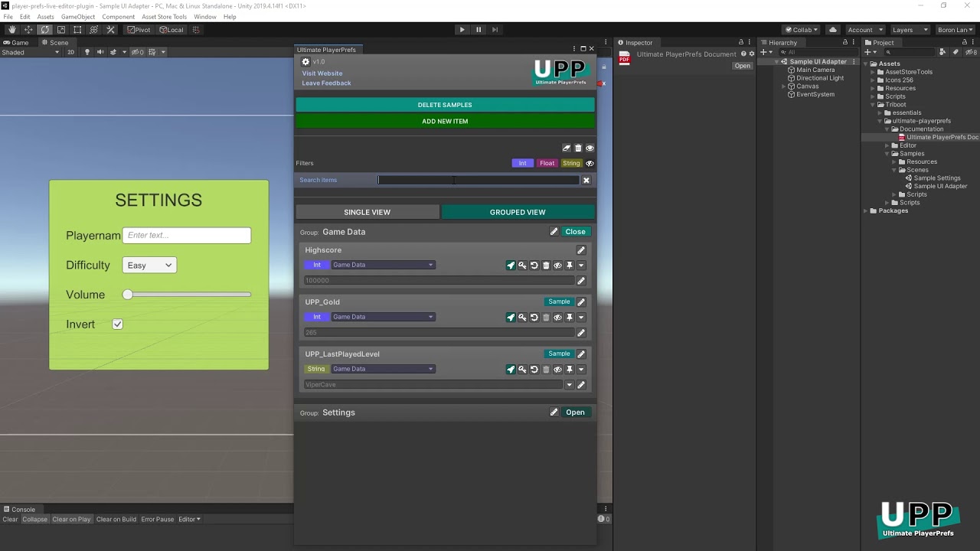Open the Difficulty dropdown showing Easy
Screen dimensions: 980x551
[149, 266]
